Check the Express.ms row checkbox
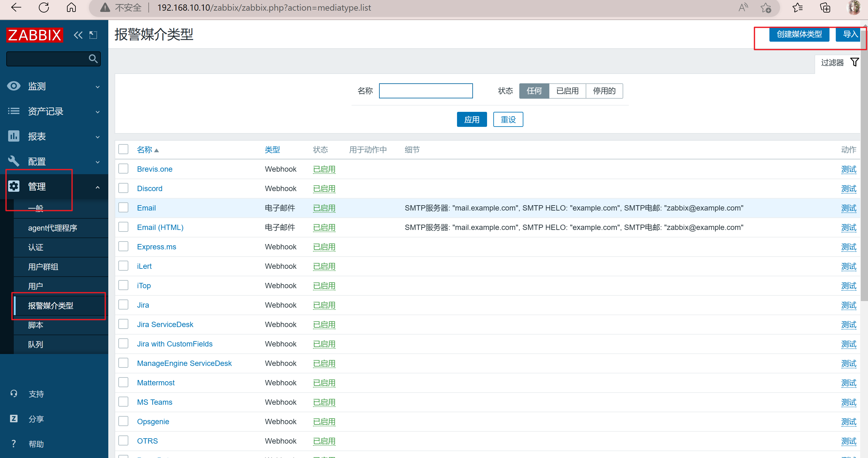The width and height of the screenshot is (868, 458). click(123, 247)
